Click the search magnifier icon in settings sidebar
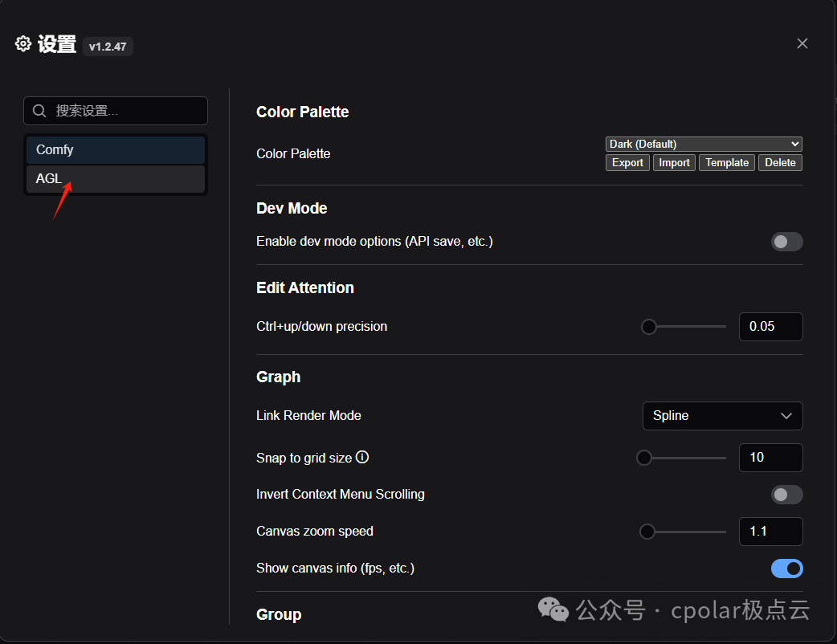 [x=39, y=111]
